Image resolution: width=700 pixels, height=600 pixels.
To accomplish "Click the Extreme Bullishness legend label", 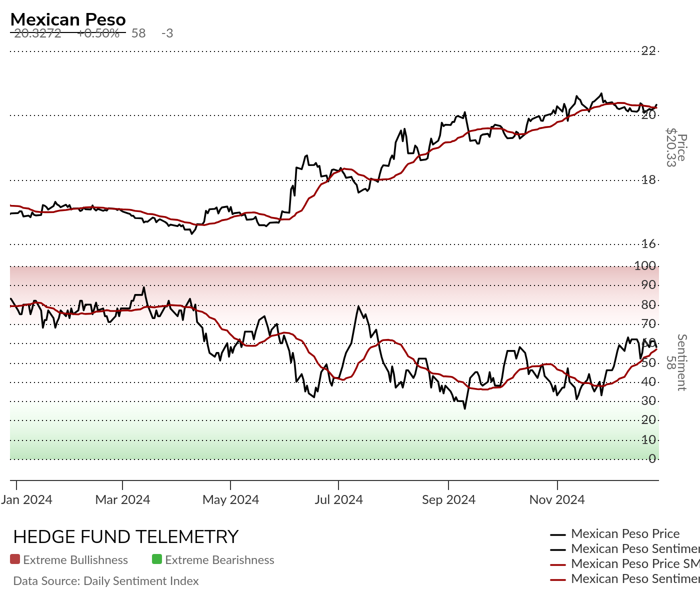I will click(x=75, y=560).
